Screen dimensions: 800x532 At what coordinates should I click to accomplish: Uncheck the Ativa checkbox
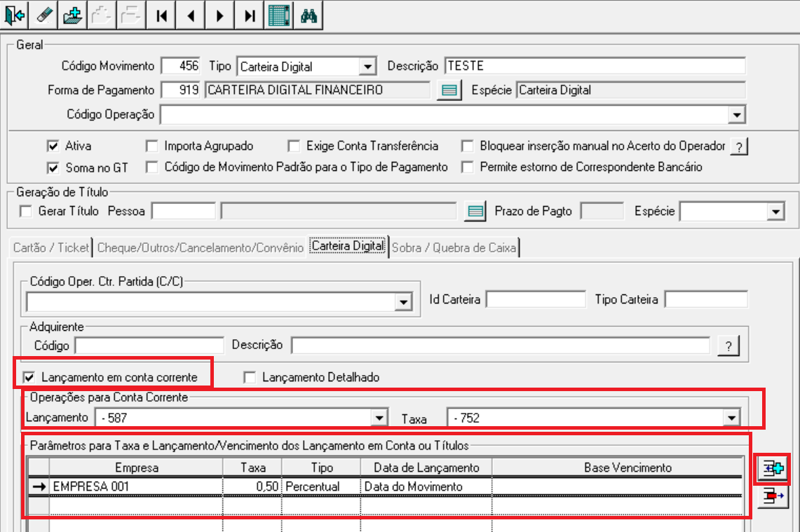tap(53, 146)
